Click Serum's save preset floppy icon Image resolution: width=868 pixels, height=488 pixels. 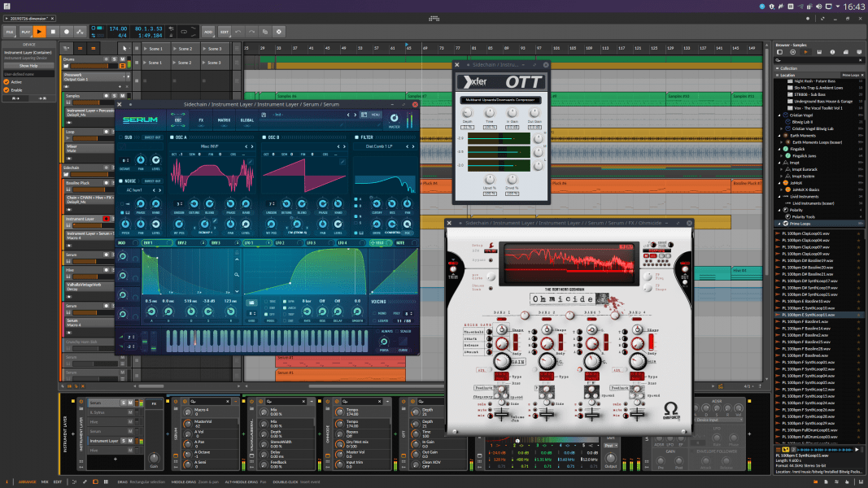[x=264, y=115]
